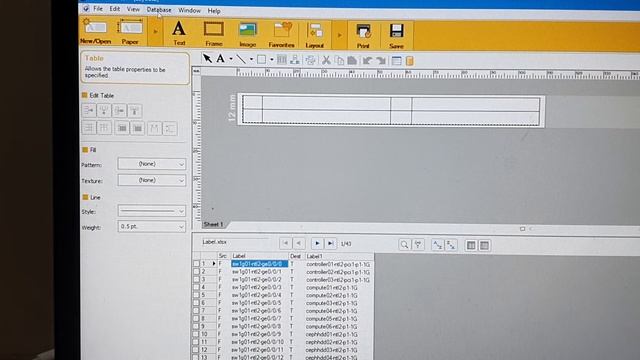Go to the next database record
Image resolution: width=640 pixels, height=360 pixels.
(317, 244)
